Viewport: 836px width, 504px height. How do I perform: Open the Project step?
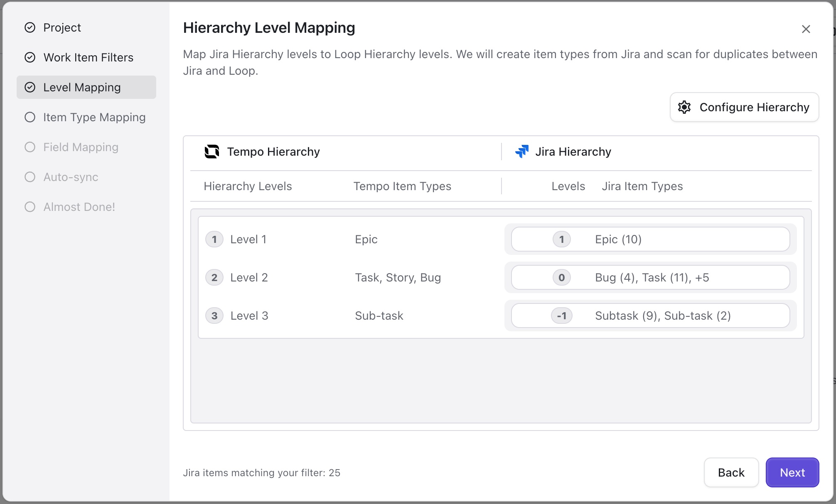(86, 27)
